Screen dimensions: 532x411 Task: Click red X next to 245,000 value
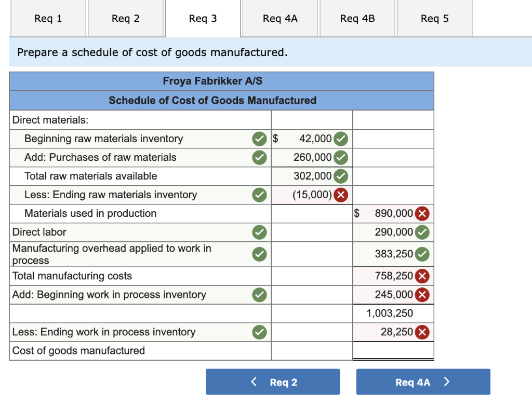click(422, 295)
